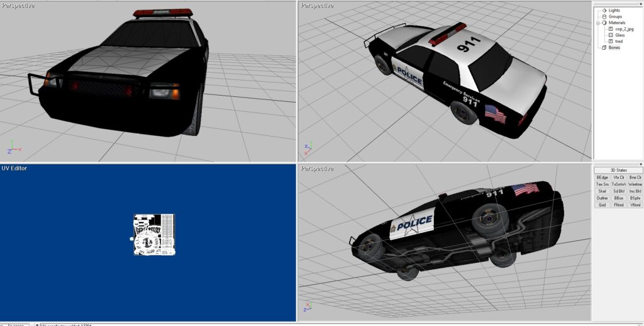Close the scene tree panel
644x326 pixels.
point(640,3)
